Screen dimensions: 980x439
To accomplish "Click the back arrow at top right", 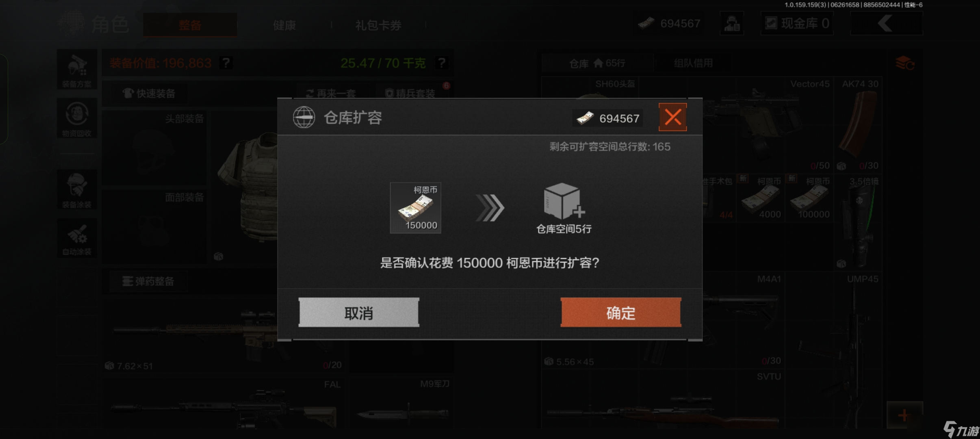I will 886,23.
